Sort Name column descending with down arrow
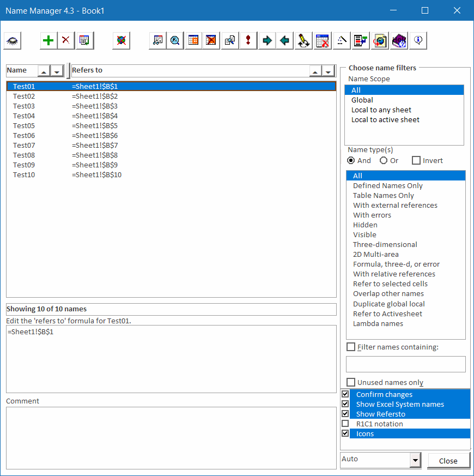474x476 pixels. pos(57,71)
